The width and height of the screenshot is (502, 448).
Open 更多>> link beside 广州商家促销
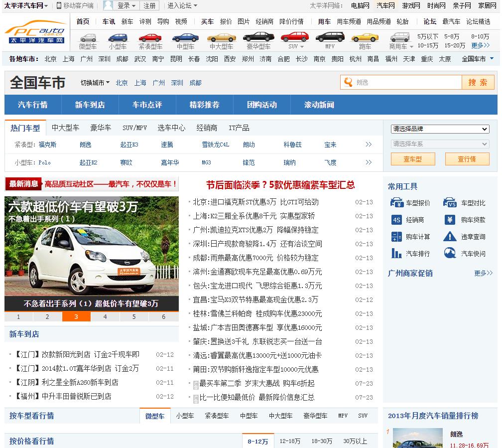click(484, 273)
